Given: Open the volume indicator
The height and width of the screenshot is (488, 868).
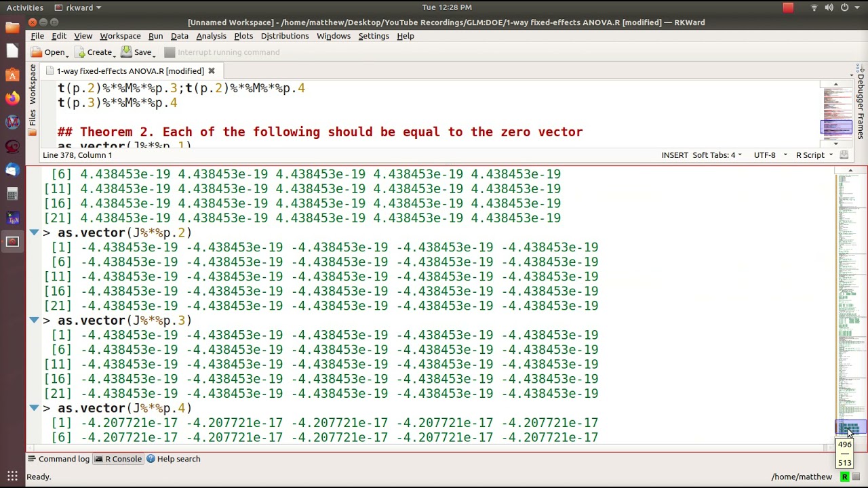Looking at the screenshot, I should coord(829,7).
